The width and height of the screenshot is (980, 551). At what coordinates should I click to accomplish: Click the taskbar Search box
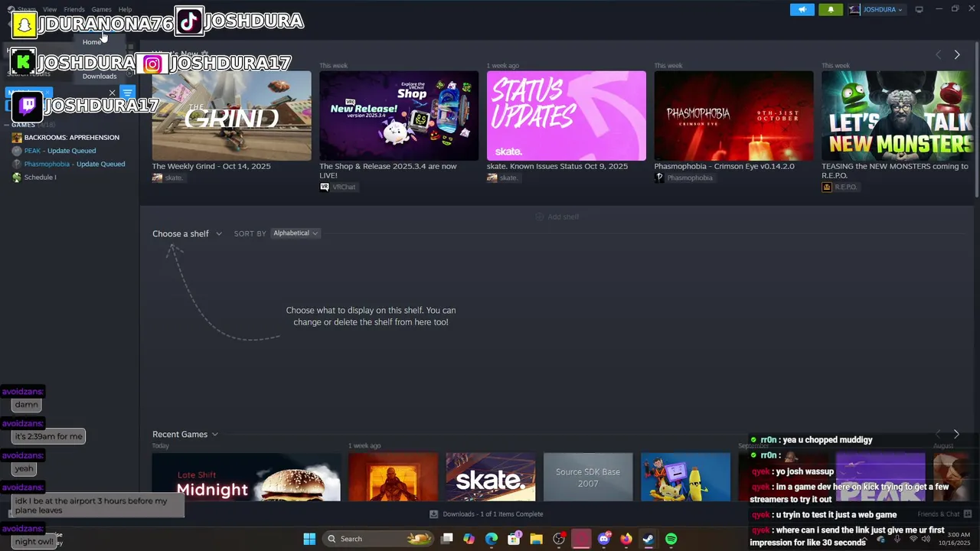point(378,539)
